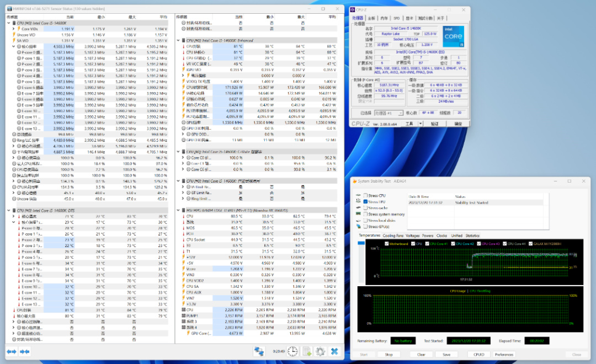The height and width of the screenshot is (364, 596).
Task: Open HWiNFO sensor settings gear icon
Action: (320, 351)
